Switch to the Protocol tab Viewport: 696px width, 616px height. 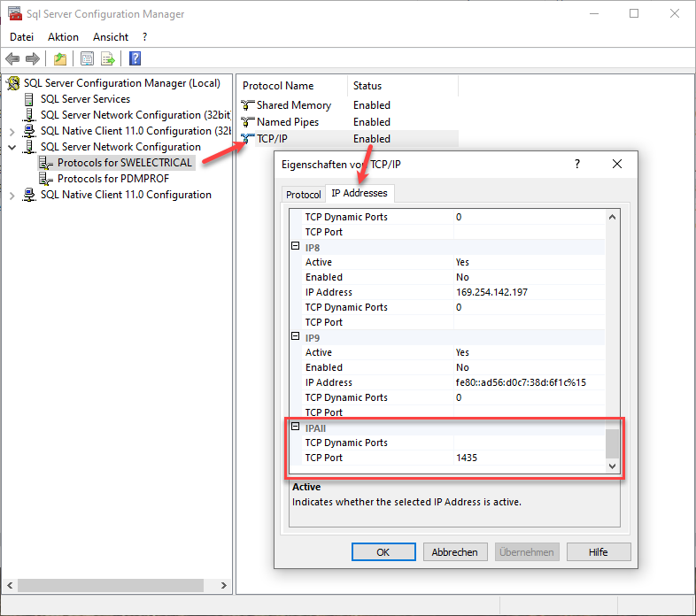304,195
